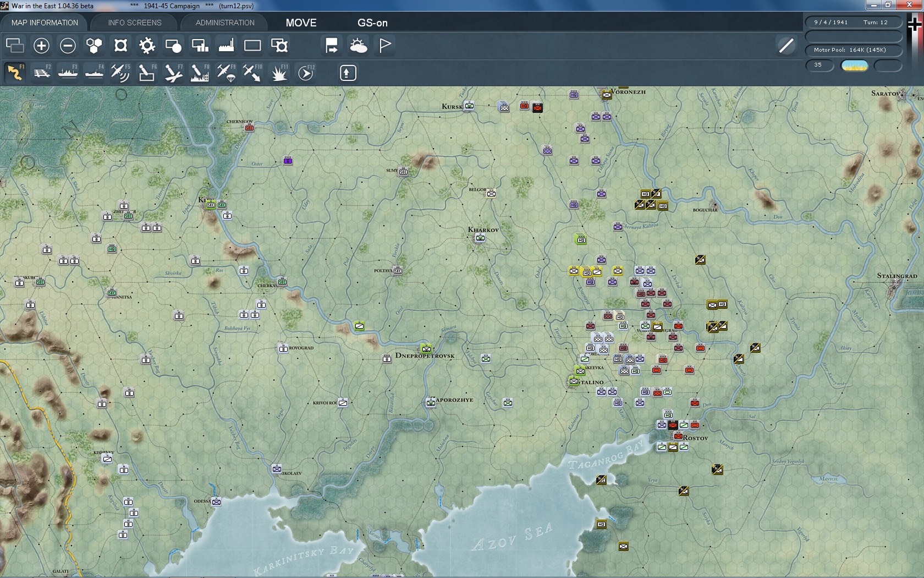
Task: Select the purple unit near Oster river
Action: [x=288, y=161]
